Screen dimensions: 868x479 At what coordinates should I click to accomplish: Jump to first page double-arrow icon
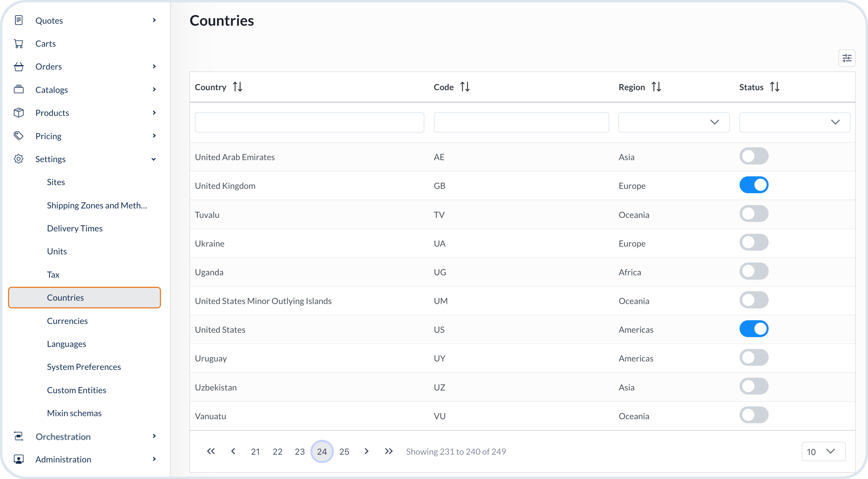tap(211, 451)
